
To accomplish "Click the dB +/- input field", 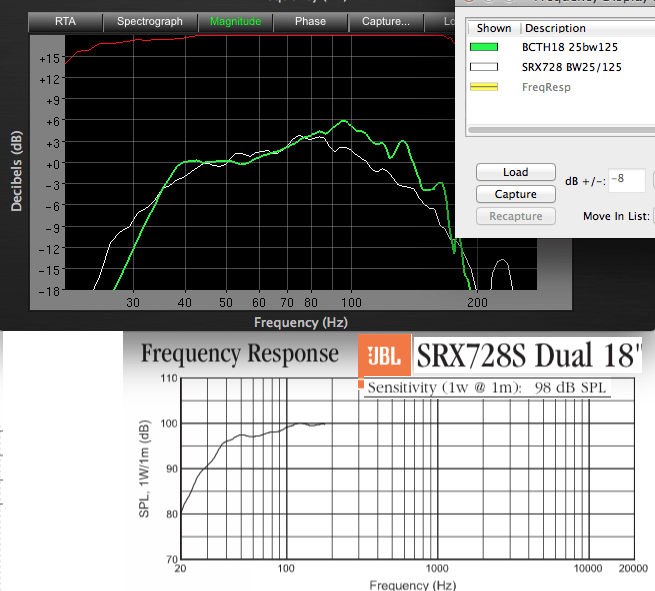I will pos(627,180).
